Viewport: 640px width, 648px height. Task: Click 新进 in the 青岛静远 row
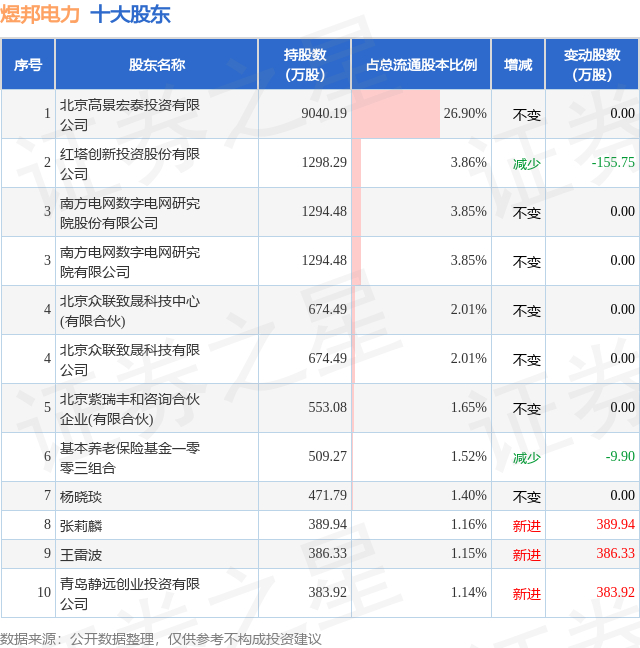coord(526,594)
